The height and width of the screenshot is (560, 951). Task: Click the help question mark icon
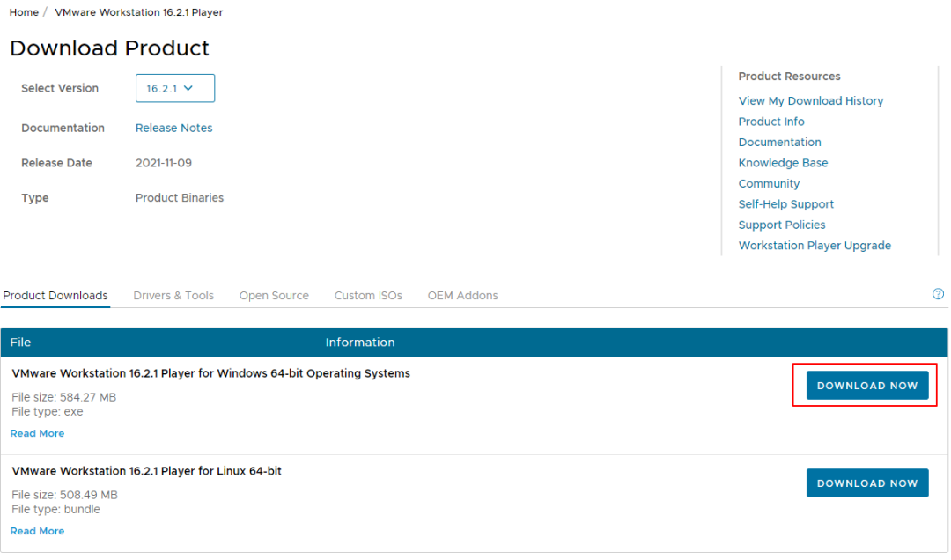938,294
